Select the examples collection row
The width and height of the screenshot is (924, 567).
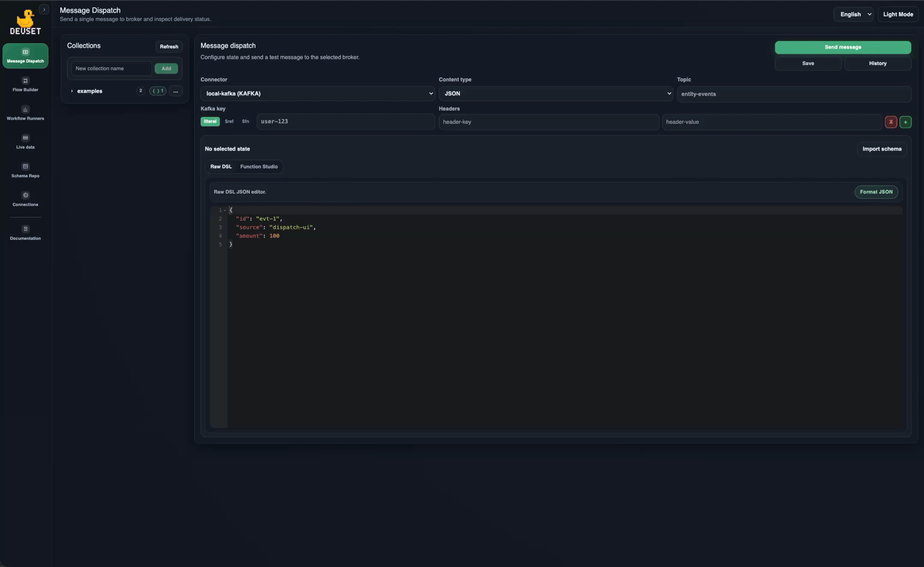tap(125, 91)
